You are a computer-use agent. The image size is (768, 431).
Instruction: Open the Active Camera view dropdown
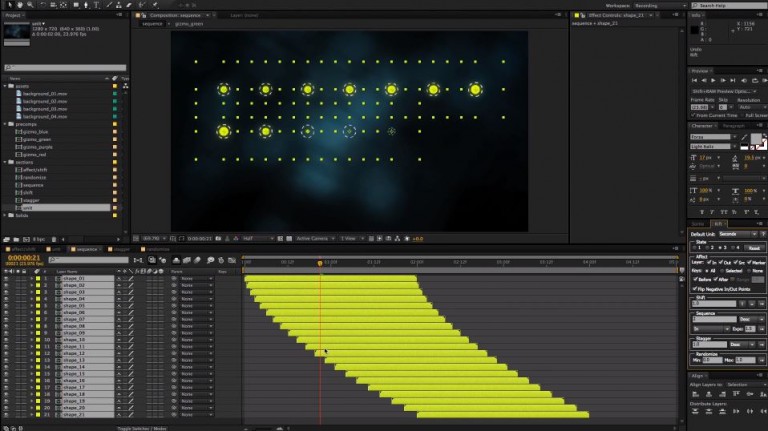tap(314, 238)
